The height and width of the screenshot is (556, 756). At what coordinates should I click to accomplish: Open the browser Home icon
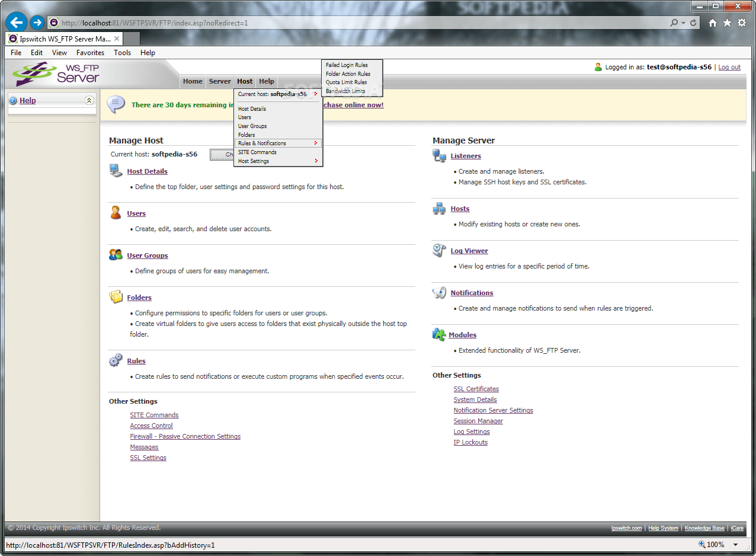point(713,23)
